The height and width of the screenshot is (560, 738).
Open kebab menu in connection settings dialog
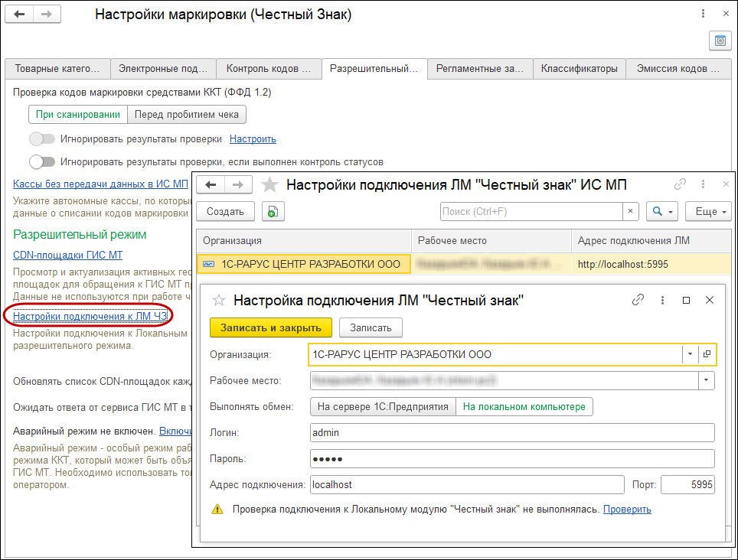point(662,300)
